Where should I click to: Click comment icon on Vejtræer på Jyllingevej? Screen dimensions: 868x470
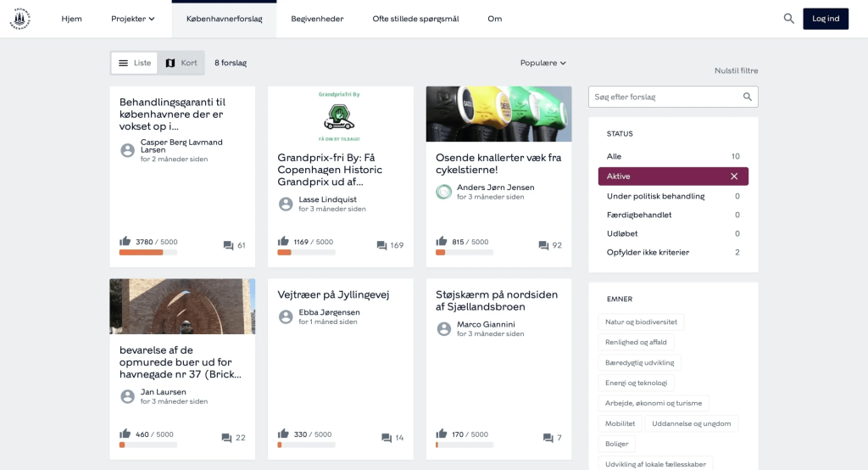(387, 438)
